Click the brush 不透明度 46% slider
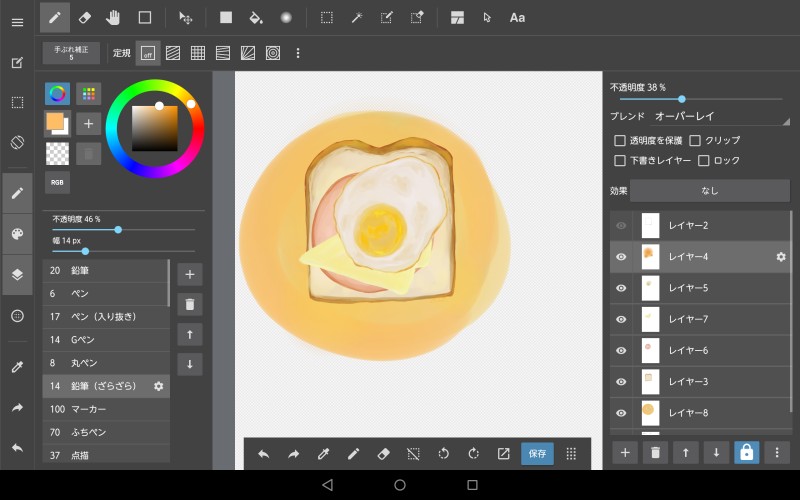 [x=118, y=230]
